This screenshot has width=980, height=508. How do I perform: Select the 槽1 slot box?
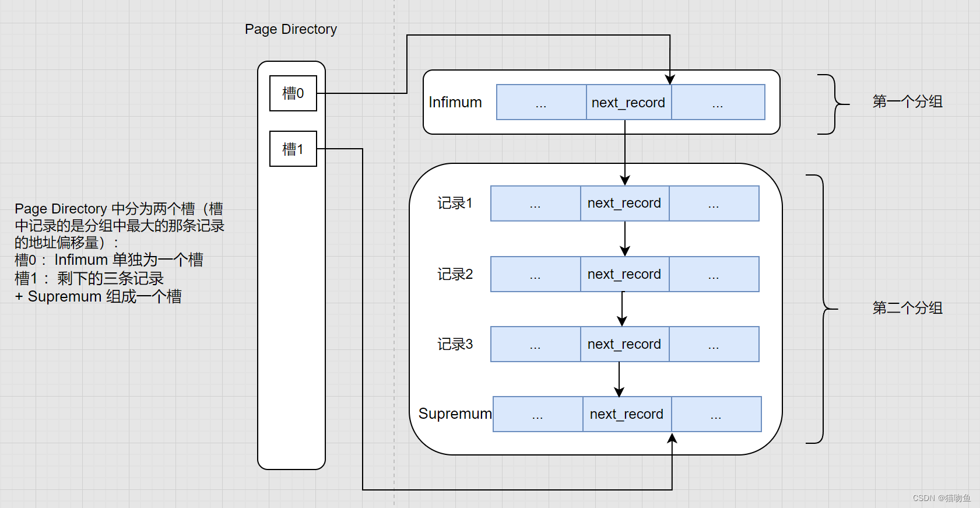point(293,149)
